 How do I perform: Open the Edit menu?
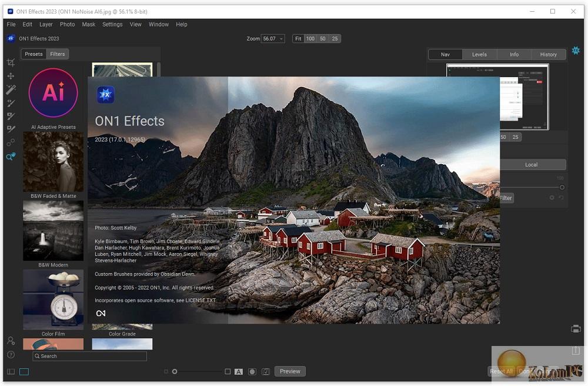[28, 24]
